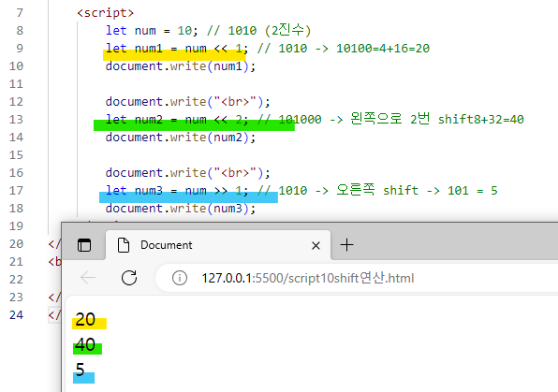Click line number 7 in the editor gutter

pyautogui.click(x=20, y=13)
